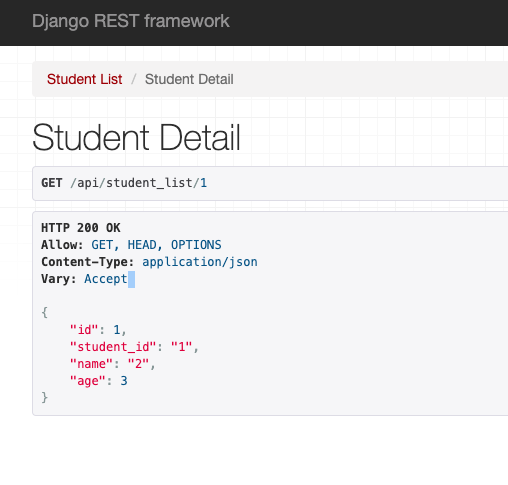The width and height of the screenshot is (508, 485).
Task: Select the "1" student_id string value
Action: tap(182, 347)
